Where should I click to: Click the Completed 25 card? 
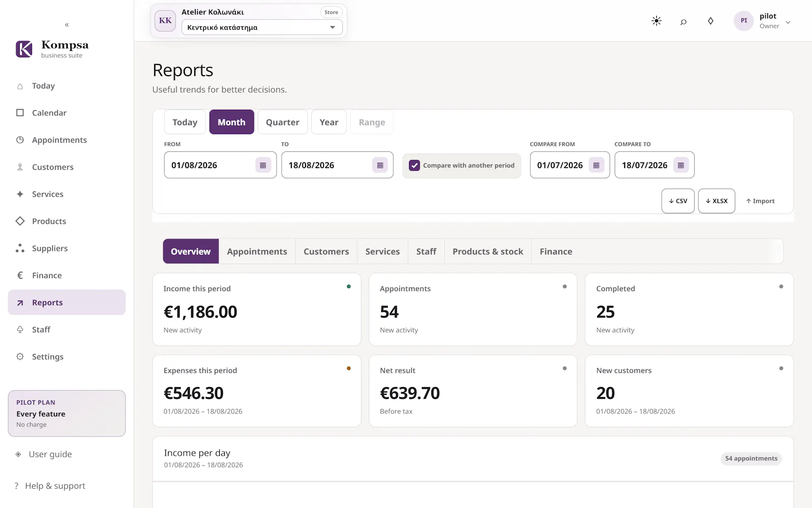689,309
